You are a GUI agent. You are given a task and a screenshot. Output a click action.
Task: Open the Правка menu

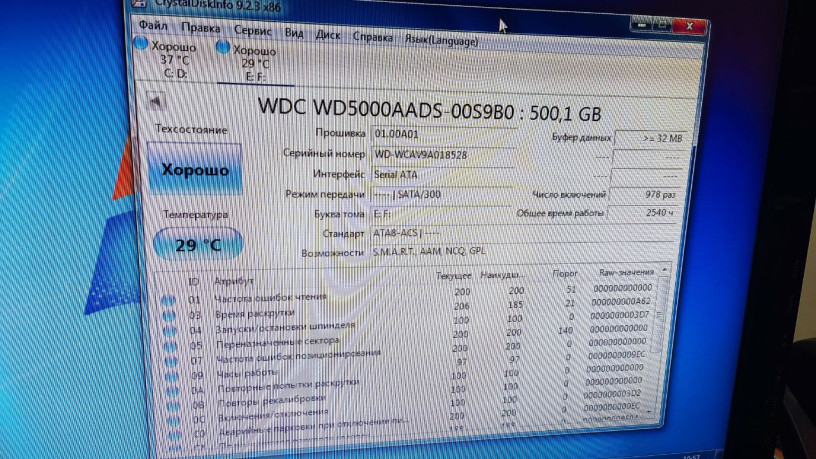point(200,28)
